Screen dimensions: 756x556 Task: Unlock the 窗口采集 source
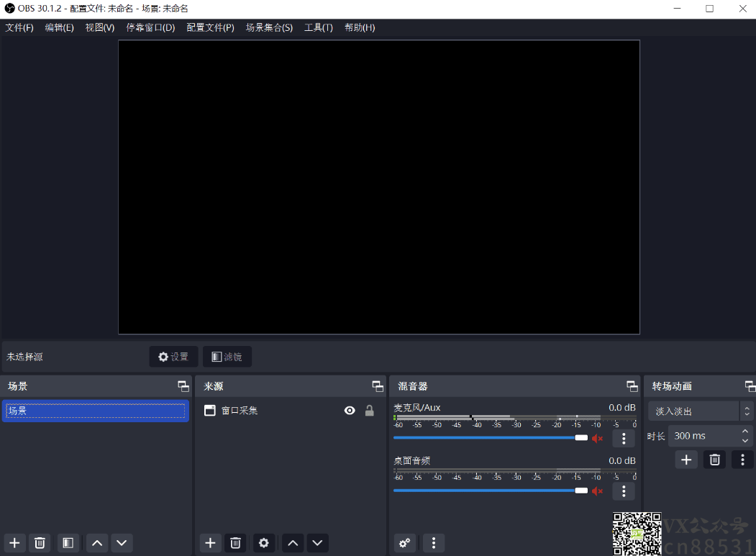(369, 410)
